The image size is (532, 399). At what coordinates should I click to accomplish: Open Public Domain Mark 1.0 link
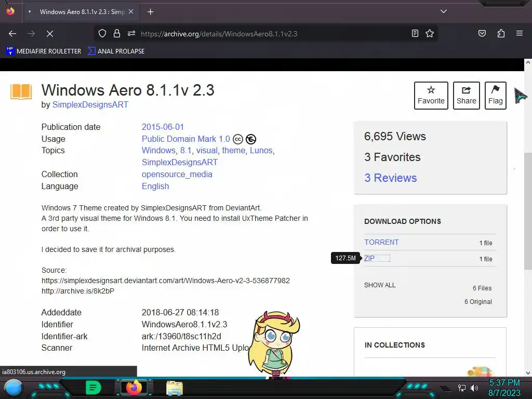(x=186, y=139)
